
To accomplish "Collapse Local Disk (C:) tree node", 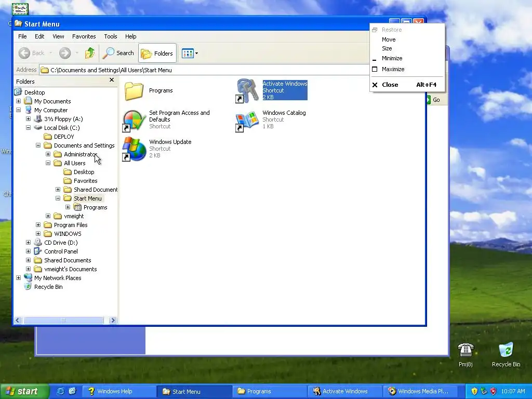I will coord(28,128).
